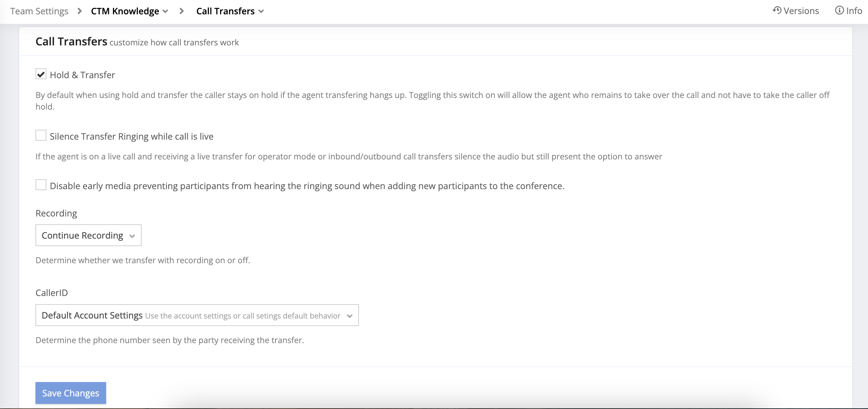The height and width of the screenshot is (409, 868).
Task: Click the chevron arrow after Team Settings
Action: (x=79, y=11)
